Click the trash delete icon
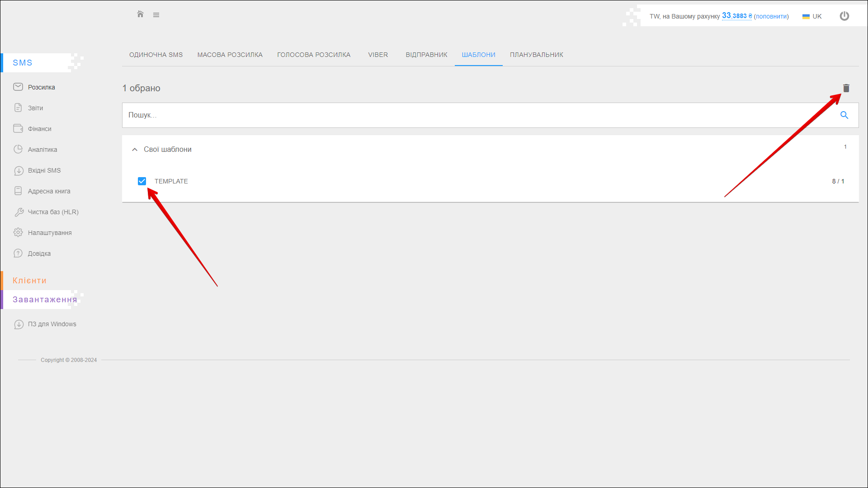 846,88
